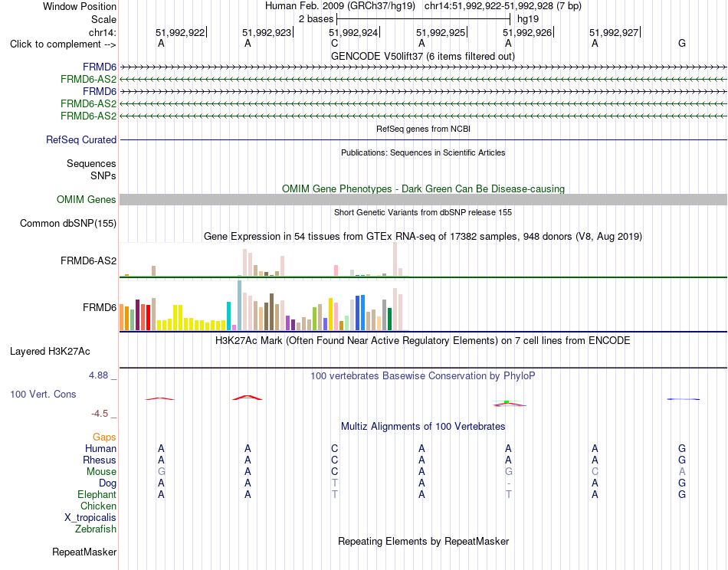Click the Mouse alignment row label

101,472
